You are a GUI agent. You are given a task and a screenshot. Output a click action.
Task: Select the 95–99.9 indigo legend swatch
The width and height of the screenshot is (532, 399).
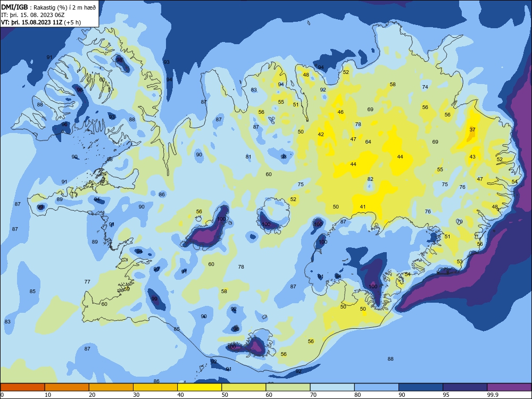[465, 387]
